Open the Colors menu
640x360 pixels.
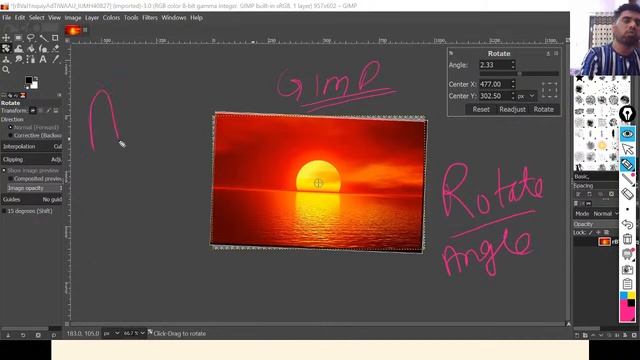tap(111, 18)
